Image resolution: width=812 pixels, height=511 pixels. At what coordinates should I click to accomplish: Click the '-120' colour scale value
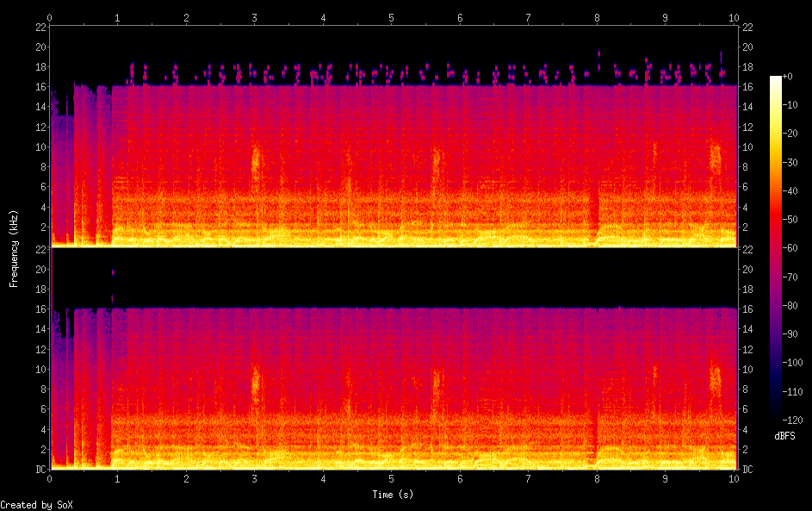point(792,420)
